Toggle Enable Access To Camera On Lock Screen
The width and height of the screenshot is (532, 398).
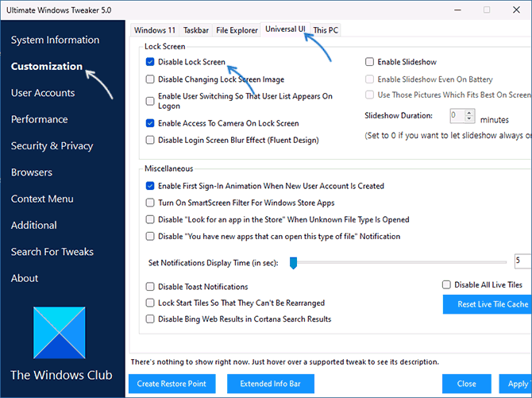[150, 123]
